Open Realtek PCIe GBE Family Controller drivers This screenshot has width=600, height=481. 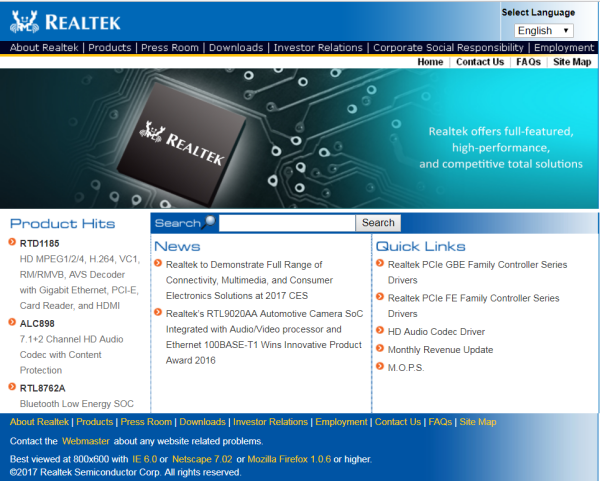click(x=477, y=272)
